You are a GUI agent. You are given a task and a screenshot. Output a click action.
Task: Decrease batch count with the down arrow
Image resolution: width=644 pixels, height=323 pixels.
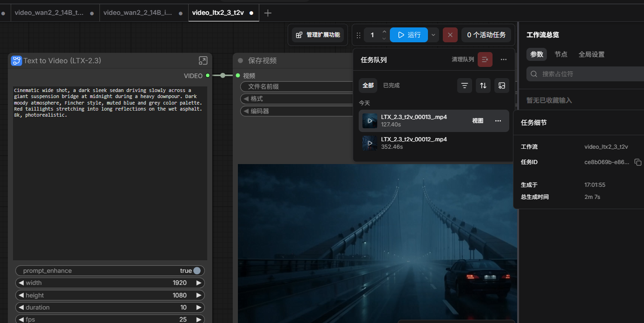click(384, 38)
